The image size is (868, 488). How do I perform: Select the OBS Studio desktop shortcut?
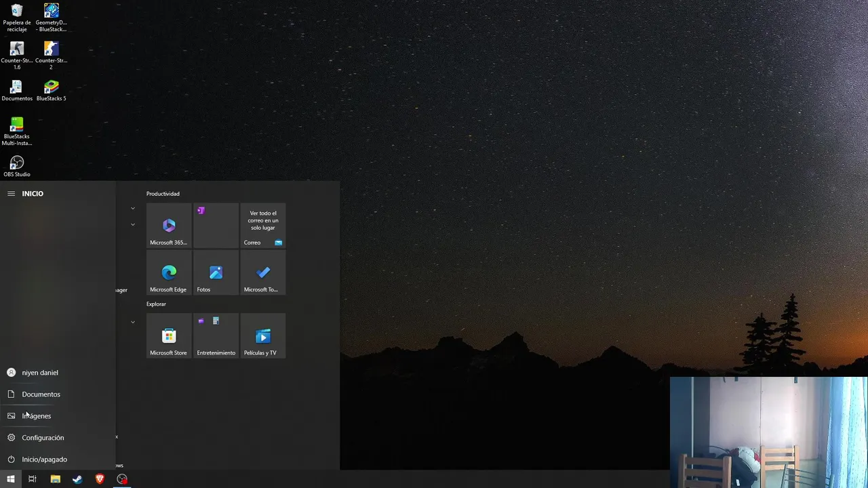pyautogui.click(x=17, y=167)
